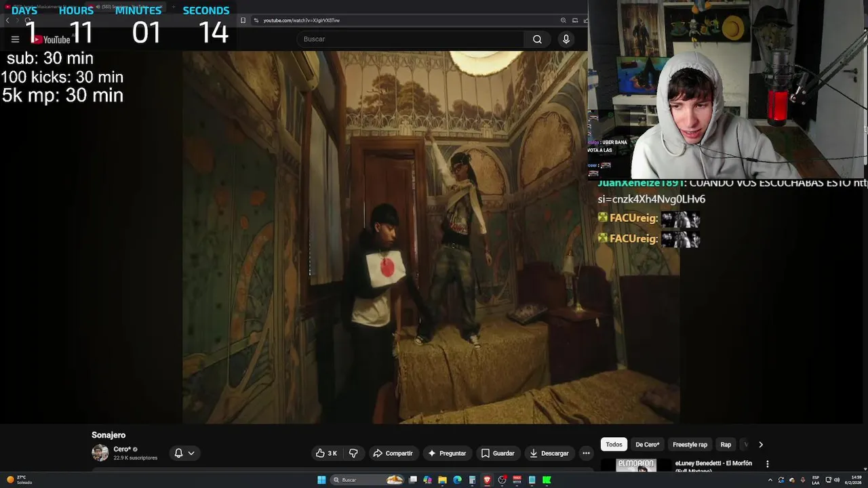Open options for 'El Morfón' suggested video
868x488 pixels.
[x=768, y=464]
